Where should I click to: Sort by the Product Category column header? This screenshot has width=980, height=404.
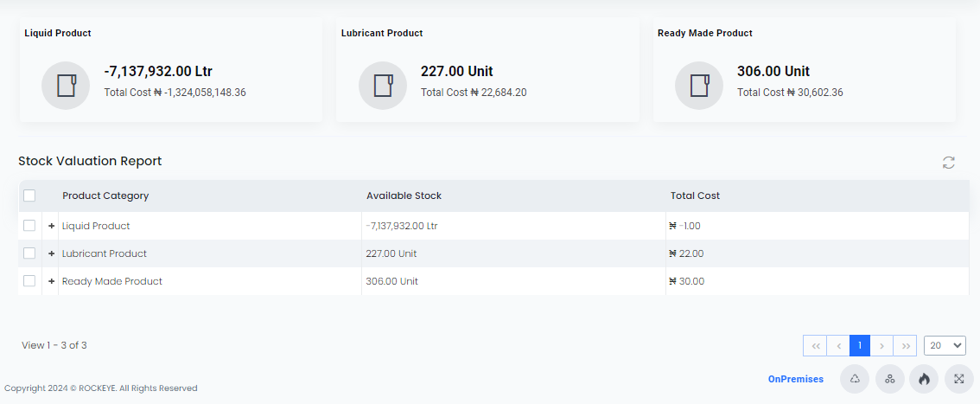[105, 196]
